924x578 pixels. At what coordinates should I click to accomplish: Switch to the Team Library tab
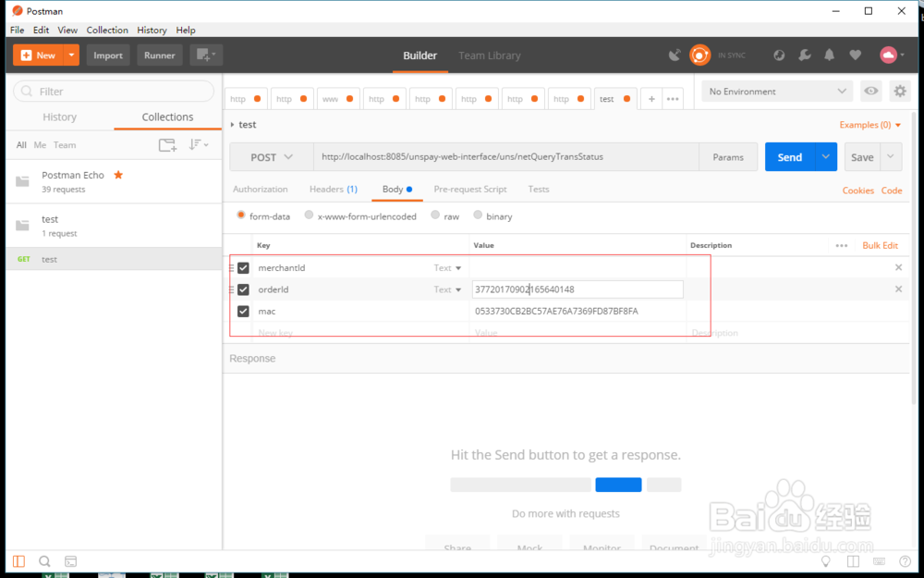point(490,55)
